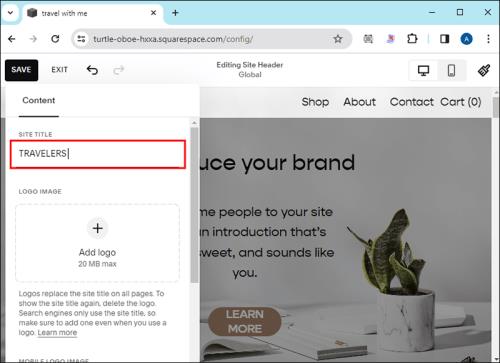Open the Cart (0) link
This screenshot has height=363, width=500.
tap(461, 102)
